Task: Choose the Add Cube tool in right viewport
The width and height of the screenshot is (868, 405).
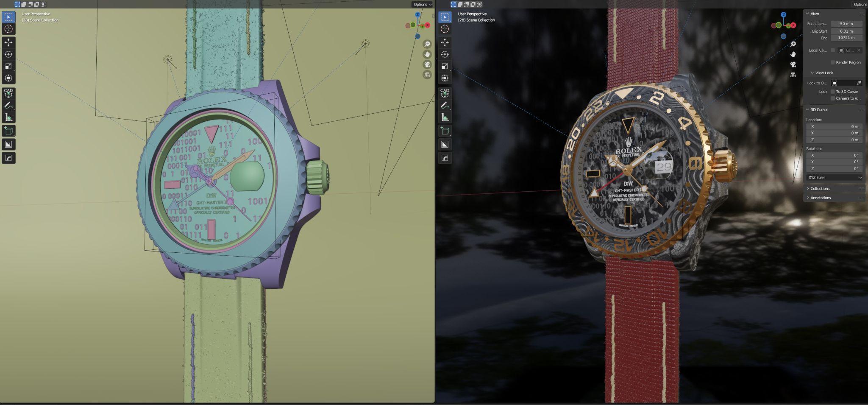Action: (445, 131)
